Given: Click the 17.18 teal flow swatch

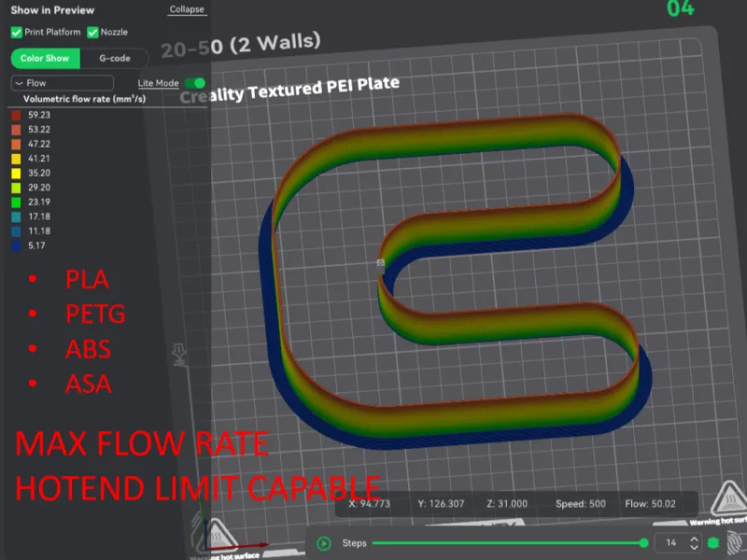Looking at the screenshot, I should [x=16, y=217].
